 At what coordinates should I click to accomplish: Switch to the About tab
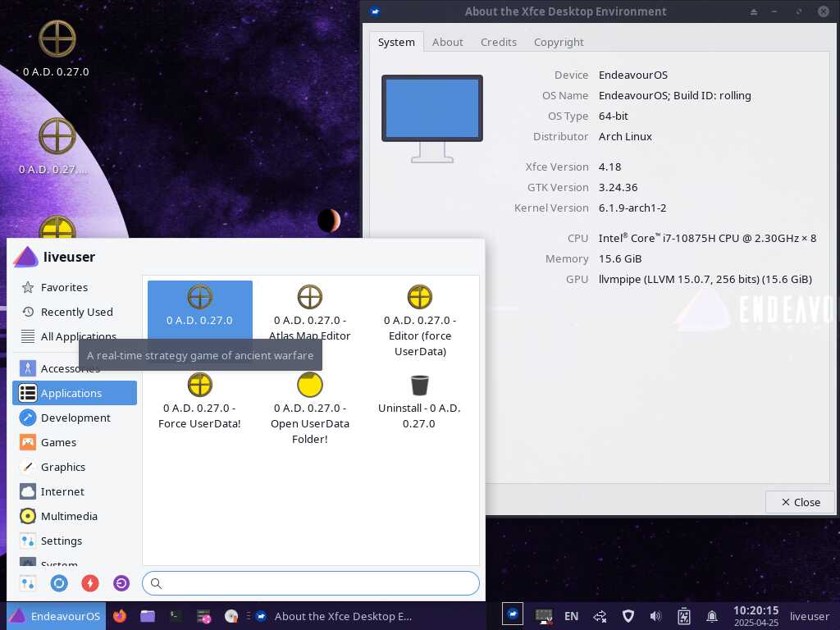click(x=447, y=42)
